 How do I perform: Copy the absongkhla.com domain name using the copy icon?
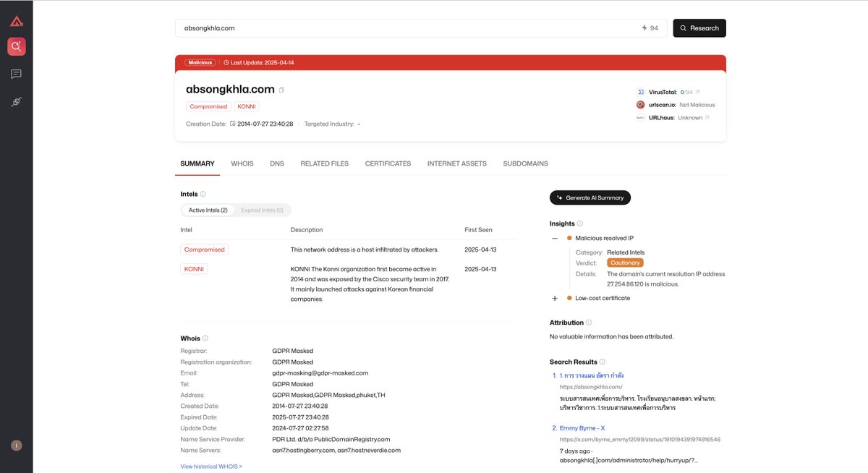(281, 90)
